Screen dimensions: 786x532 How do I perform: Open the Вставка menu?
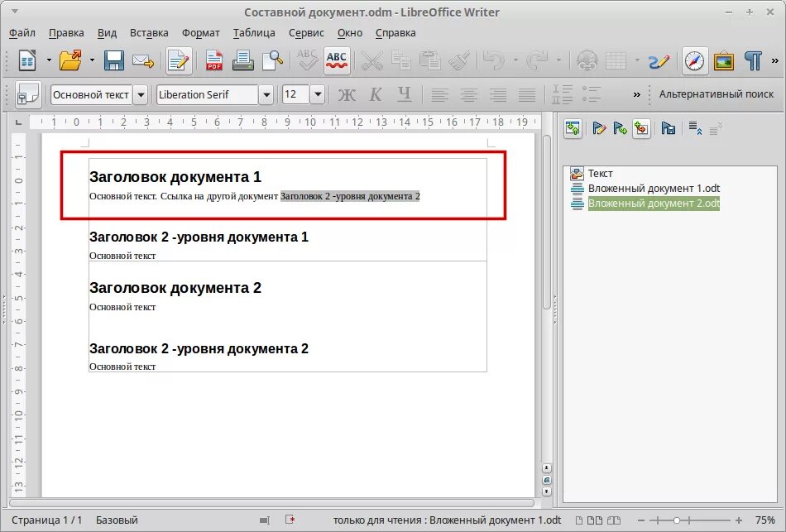coord(149,32)
